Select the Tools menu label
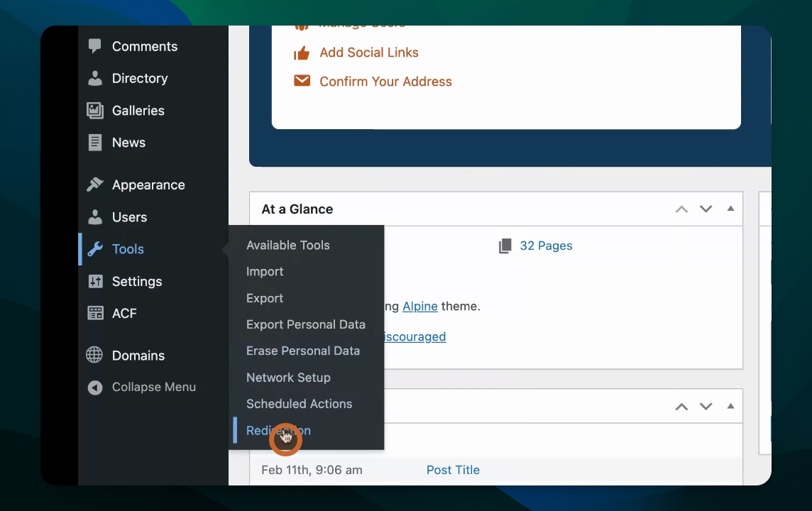812x511 pixels. (128, 249)
